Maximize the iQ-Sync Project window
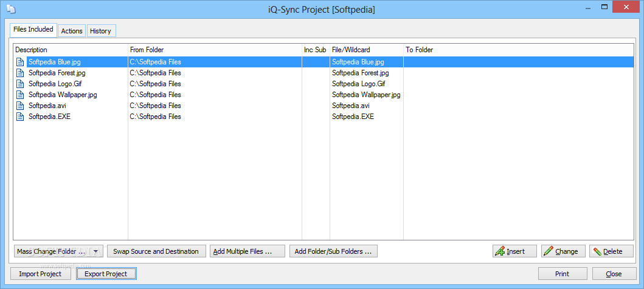The width and height of the screenshot is (644, 289). 604,6
